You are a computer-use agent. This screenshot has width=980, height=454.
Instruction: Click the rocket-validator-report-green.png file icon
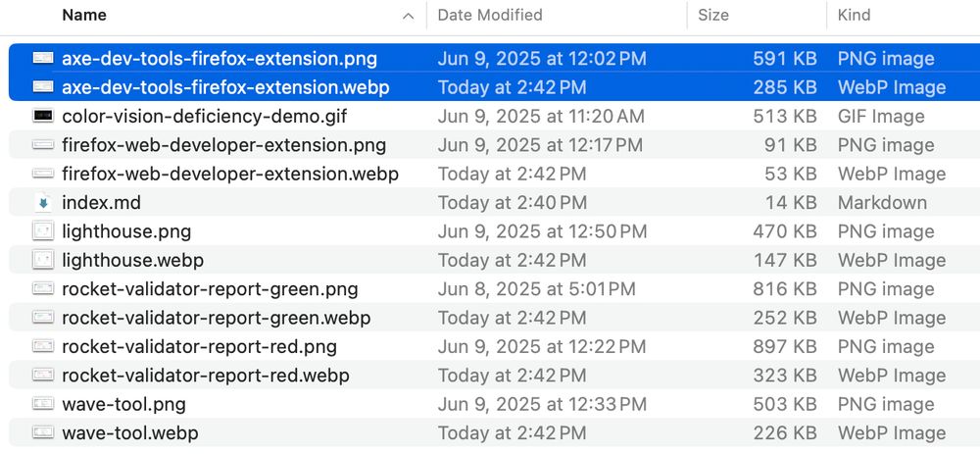point(42,288)
